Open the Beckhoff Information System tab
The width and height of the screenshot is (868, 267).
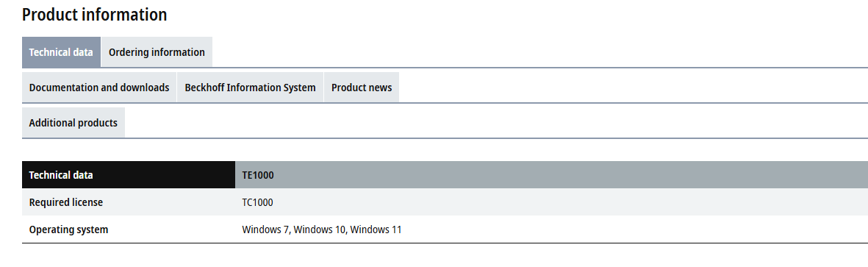pyautogui.click(x=250, y=88)
